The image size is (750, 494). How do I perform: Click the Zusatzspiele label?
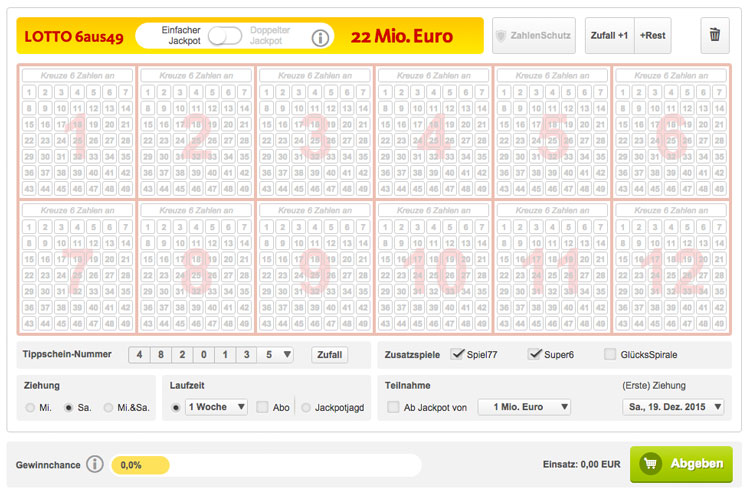412,355
